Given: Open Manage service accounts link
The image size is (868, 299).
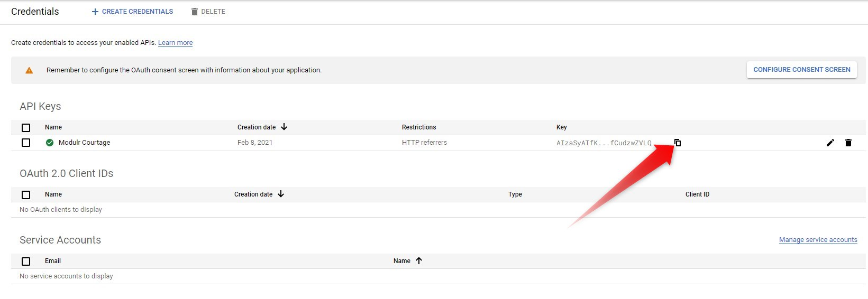Looking at the screenshot, I should [x=818, y=240].
